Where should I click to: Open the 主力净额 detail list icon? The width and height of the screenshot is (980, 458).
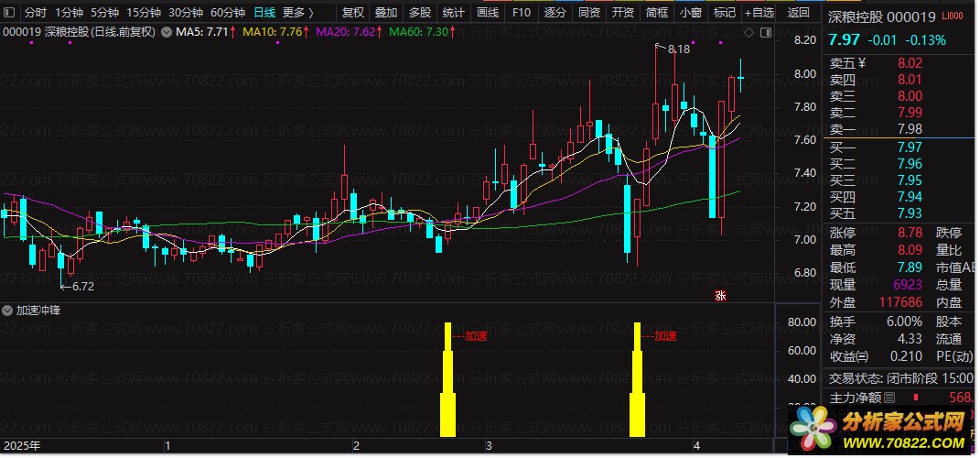[889, 398]
